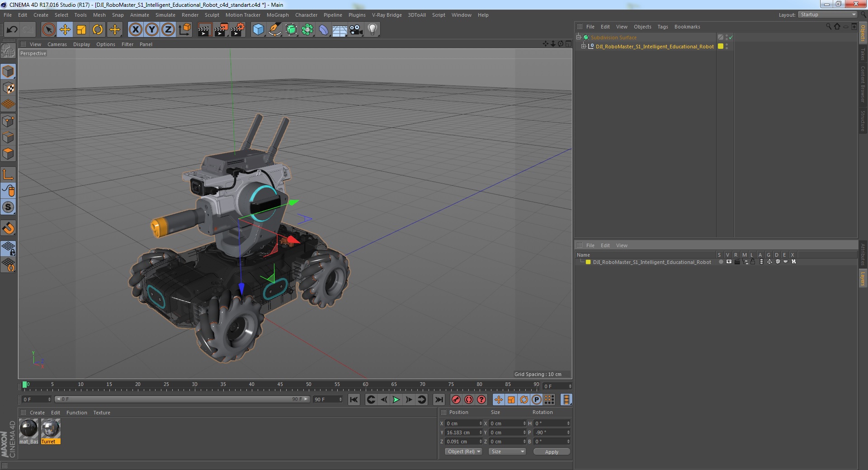This screenshot has width=868, height=470.
Task: Open the V-Ray Bridge menu
Action: pyautogui.click(x=387, y=15)
